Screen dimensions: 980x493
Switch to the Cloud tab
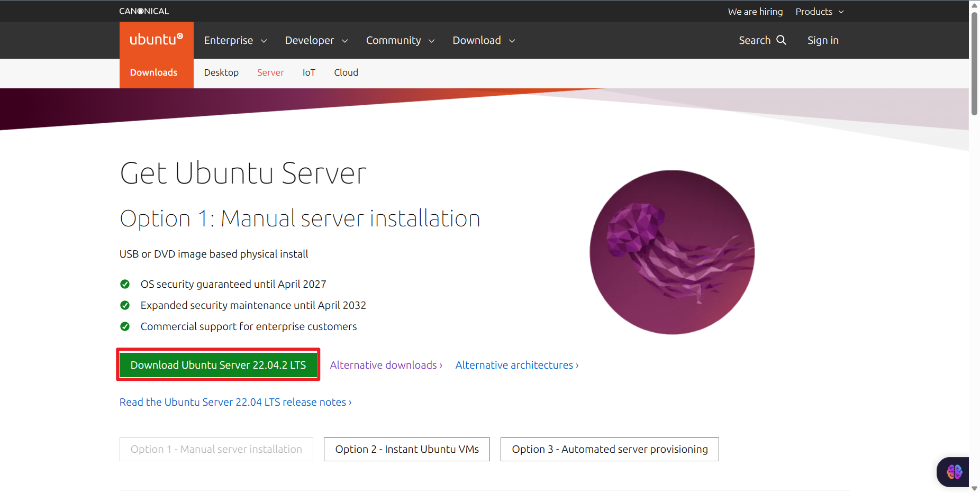coord(346,73)
